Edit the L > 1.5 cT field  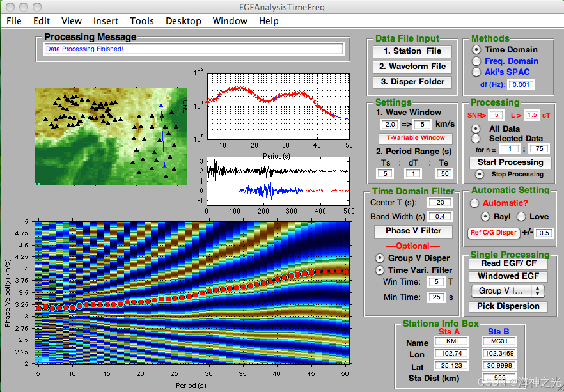pyautogui.click(x=532, y=115)
